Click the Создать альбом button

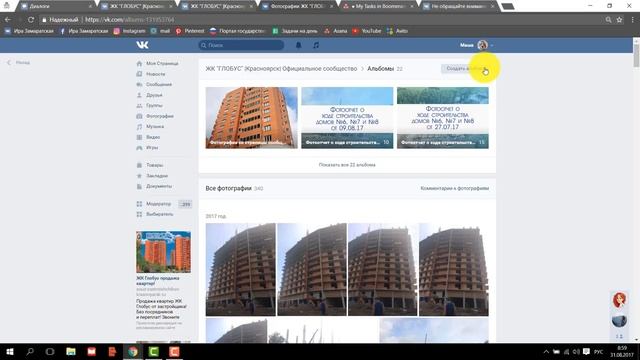point(465,69)
